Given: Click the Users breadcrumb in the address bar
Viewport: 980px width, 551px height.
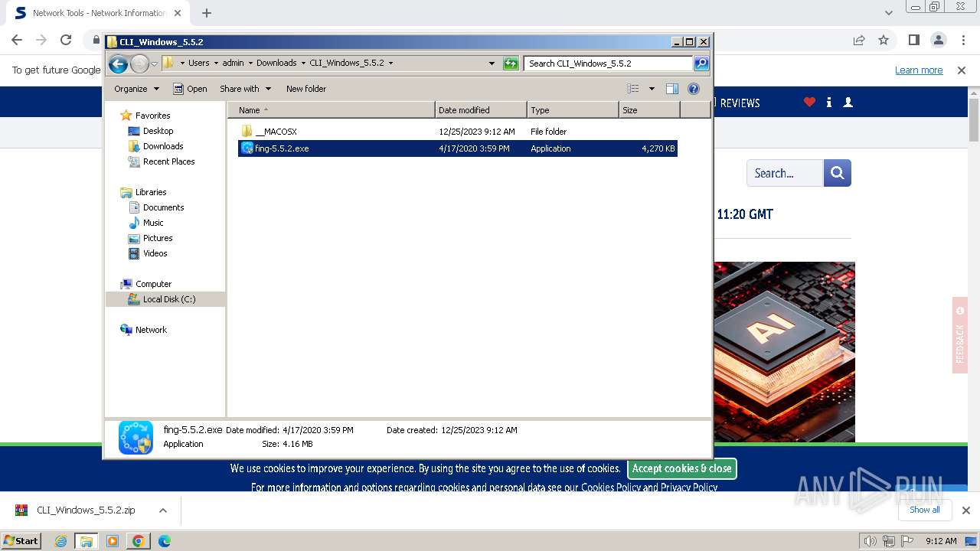Looking at the screenshot, I should (199, 64).
